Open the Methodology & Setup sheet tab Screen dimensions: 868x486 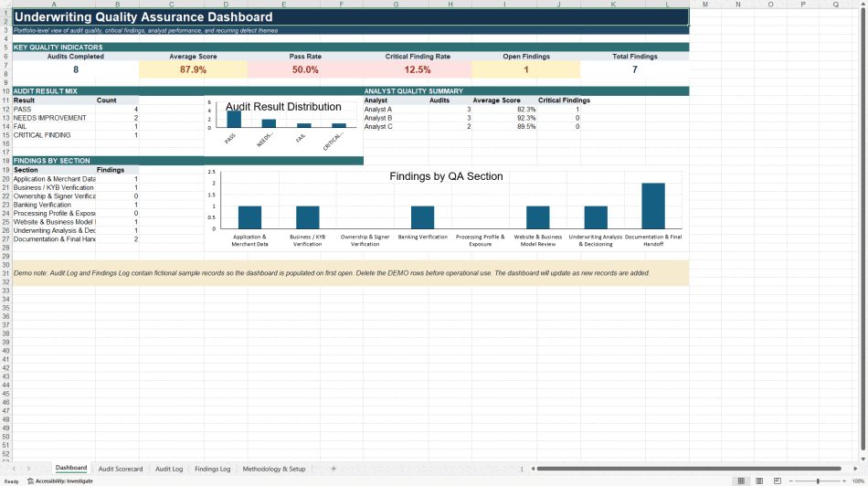pyautogui.click(x=274, y=469)
